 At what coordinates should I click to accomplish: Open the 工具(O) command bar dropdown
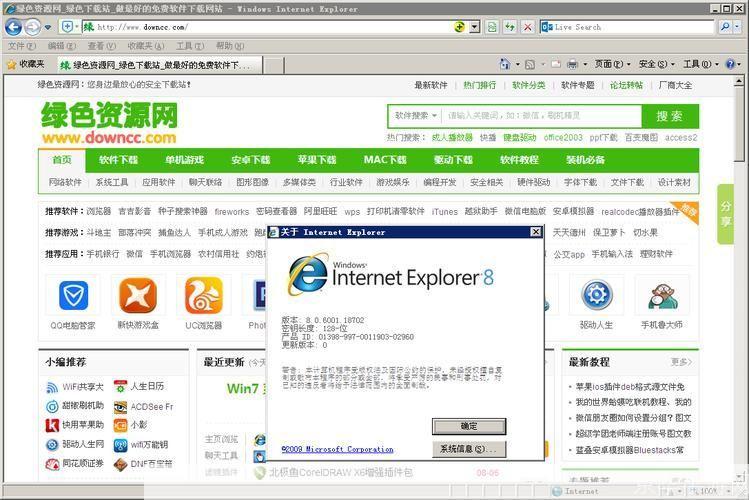[x=701, y=64]
